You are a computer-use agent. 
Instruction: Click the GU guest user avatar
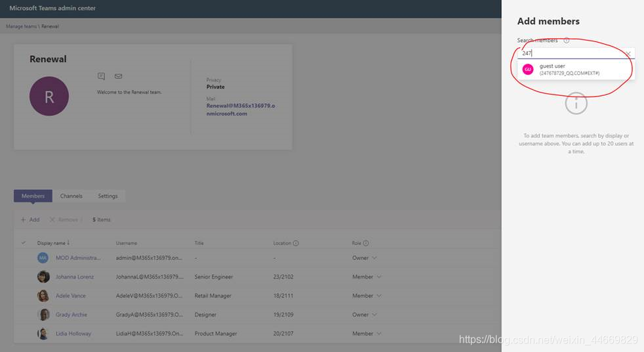pos(528,70)
